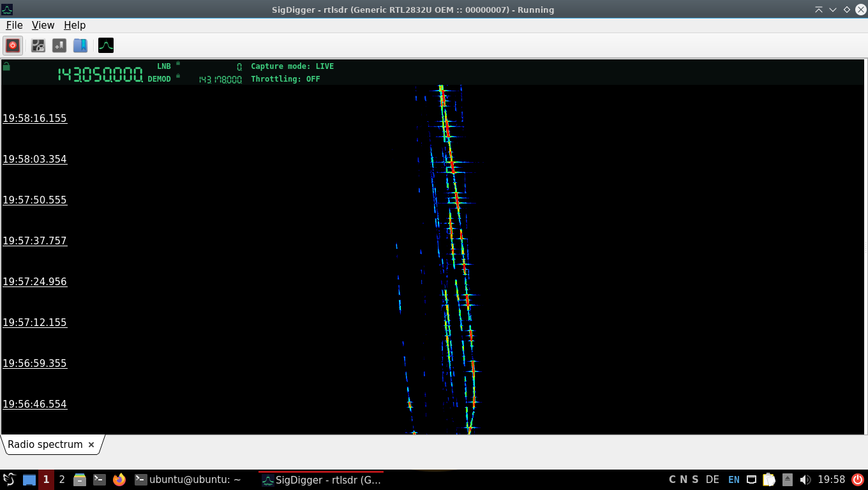Click the SigDigger taskbar window button

point(321,480)
